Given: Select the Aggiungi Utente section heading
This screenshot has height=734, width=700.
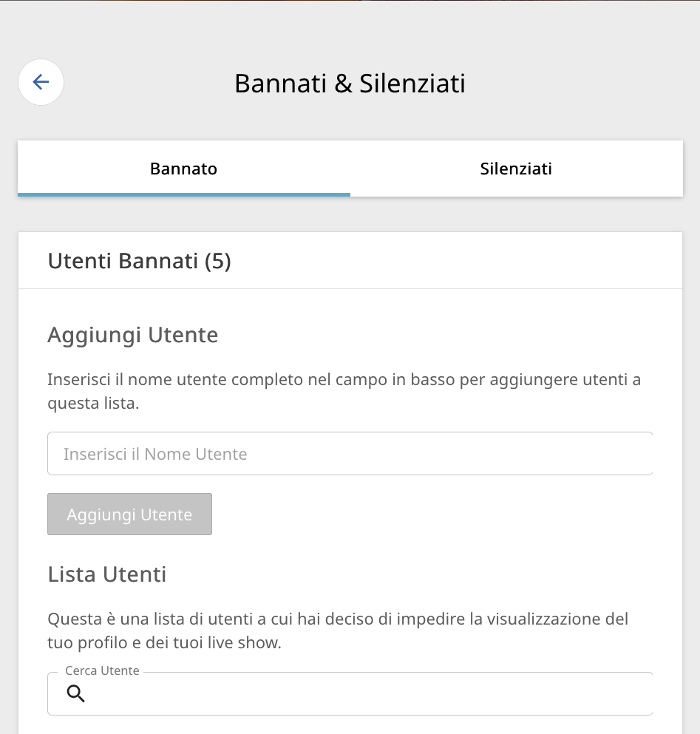Looking at the screenshot, I should (x=133, y=335).
